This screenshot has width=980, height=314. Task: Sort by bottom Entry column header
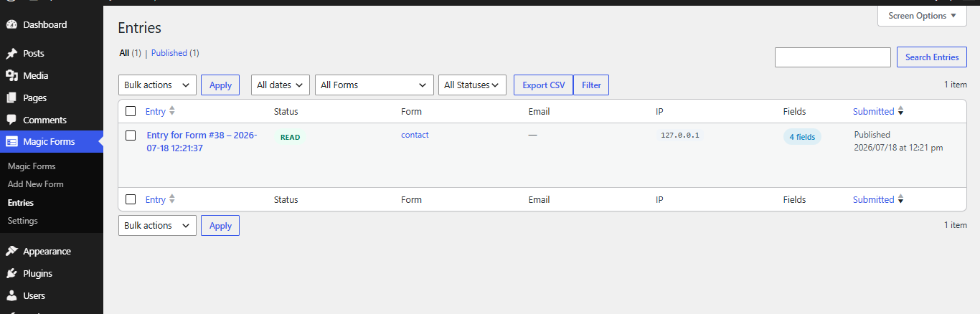156,199
